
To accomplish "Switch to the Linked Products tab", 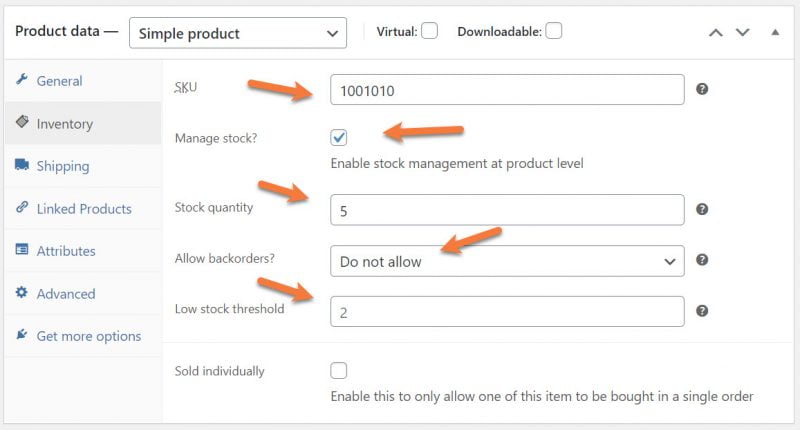I will (x=83, y=209).
